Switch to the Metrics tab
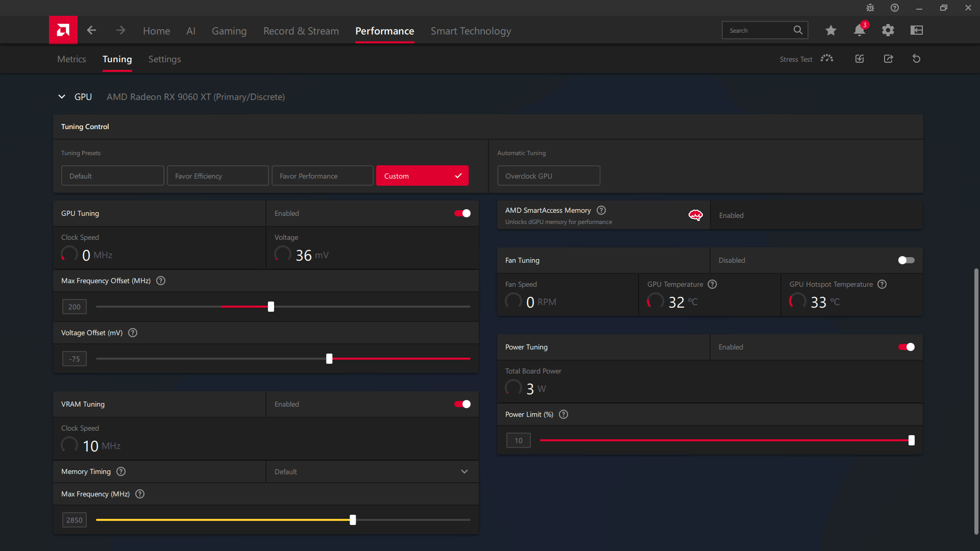980x551 pixels. tap(71, 59)
